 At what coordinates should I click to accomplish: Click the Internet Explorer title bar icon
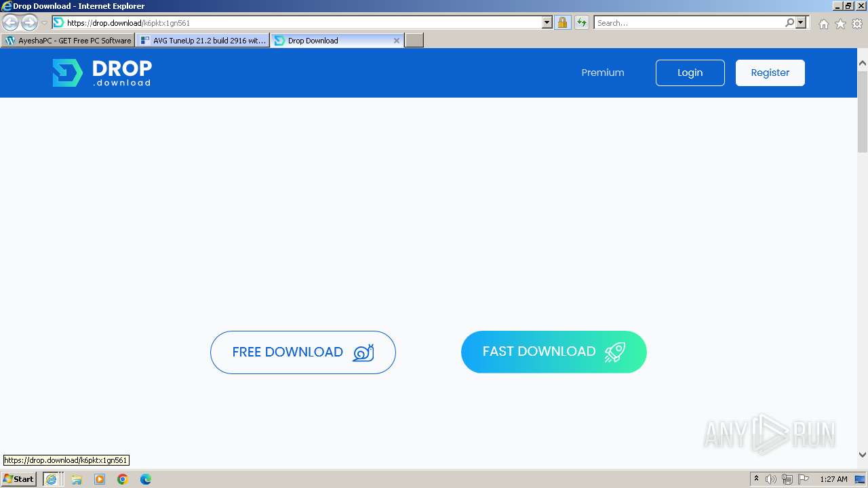click(x=6, y=6)
